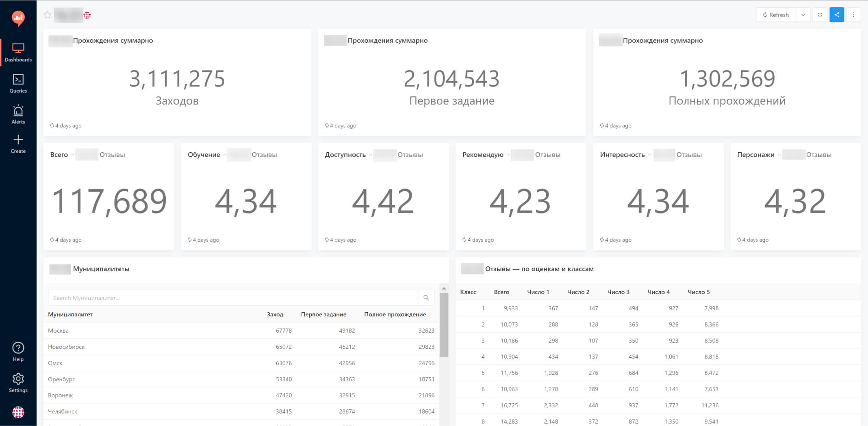Image resolution: width=868 pixels, height=426 pixels.
Task: Click the 1,302,569 Полных прохождений counter
Action: click(x=727, y=87)
